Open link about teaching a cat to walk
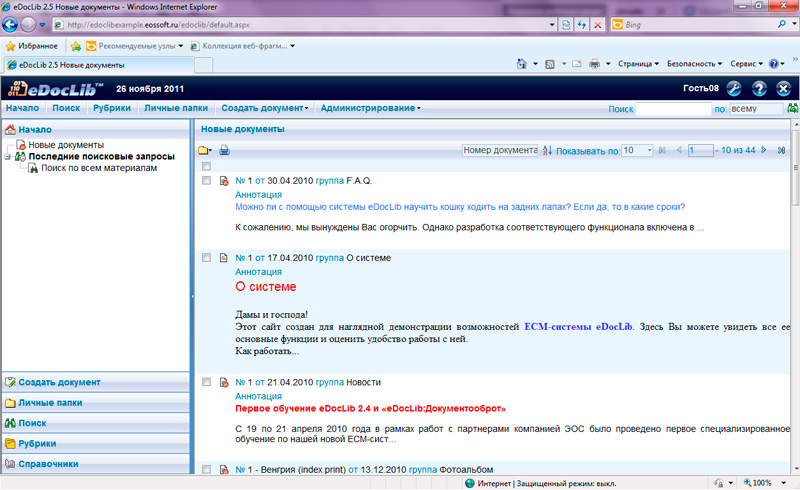This screenshot has width=800, height=490. click(x=460, y=207)
